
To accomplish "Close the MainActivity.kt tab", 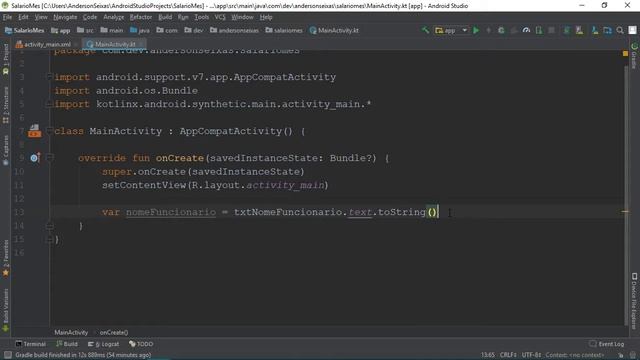I will coord(141,44).
